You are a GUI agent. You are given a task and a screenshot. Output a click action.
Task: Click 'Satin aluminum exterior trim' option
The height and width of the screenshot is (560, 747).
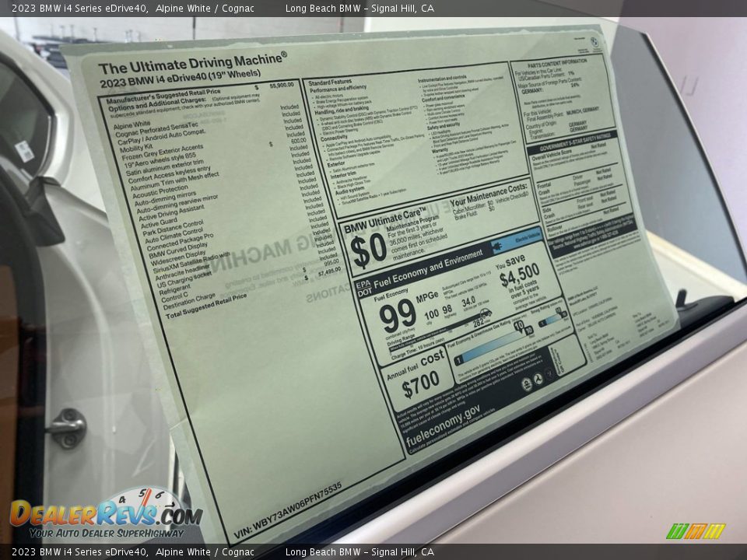pos(165,166)
